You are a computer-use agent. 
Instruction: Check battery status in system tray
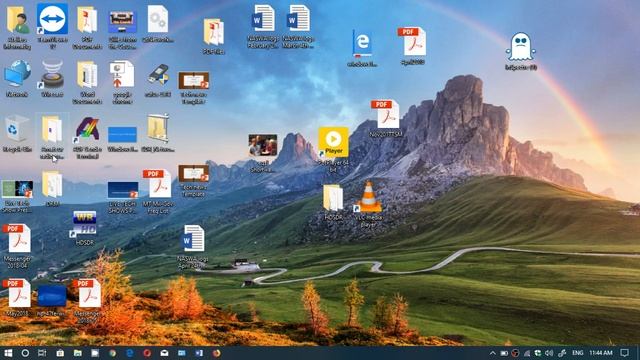pos(504,353)
